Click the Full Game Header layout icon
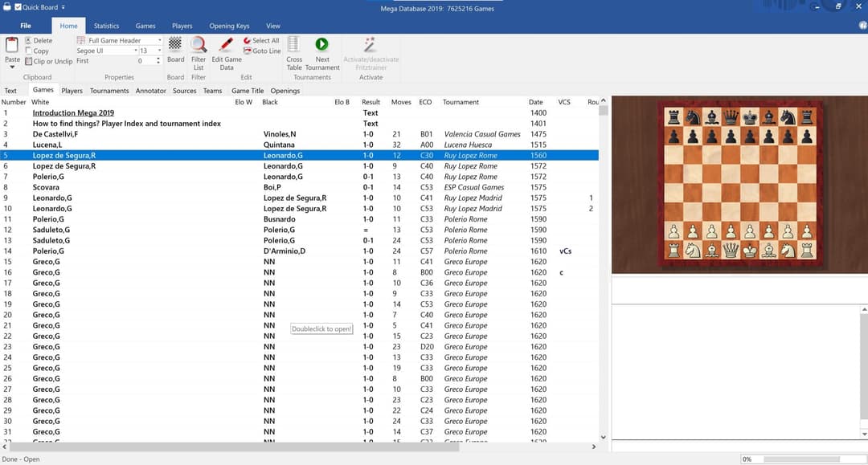Image resolution: width=868 pixels, height=465 pixels. [81, 40]
